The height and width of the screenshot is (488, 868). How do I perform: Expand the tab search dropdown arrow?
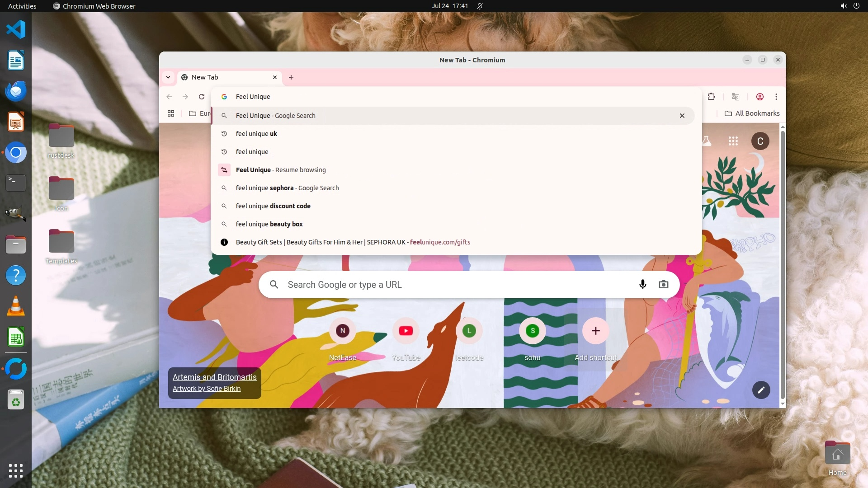click(x=168, y=77)
